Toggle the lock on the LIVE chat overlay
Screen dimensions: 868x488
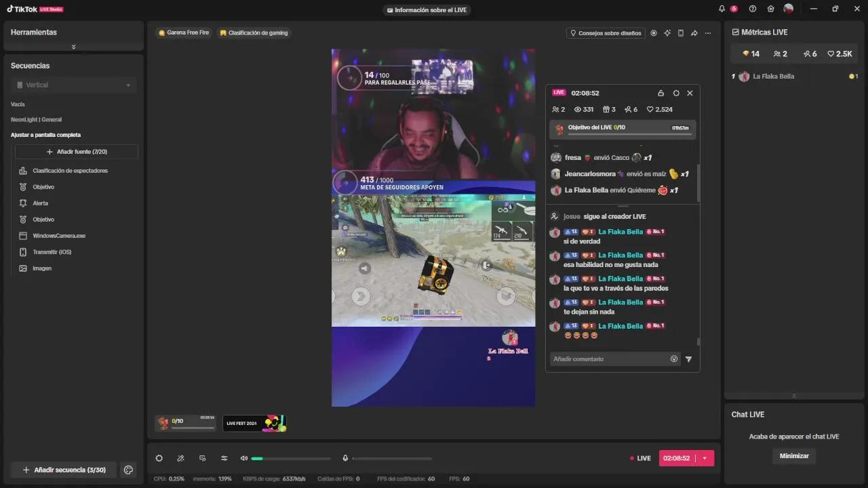(x=661, y=93)
